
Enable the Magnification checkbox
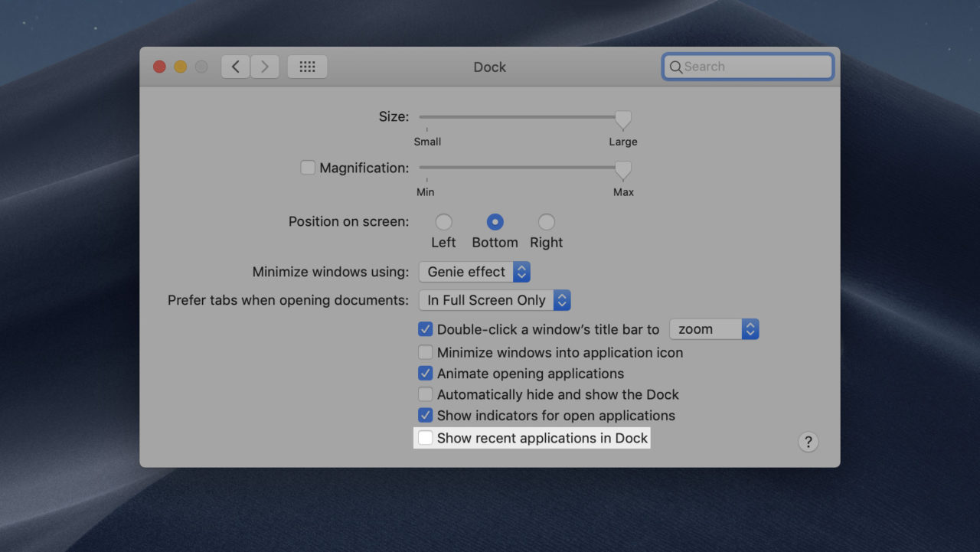[x=308, y=167]
